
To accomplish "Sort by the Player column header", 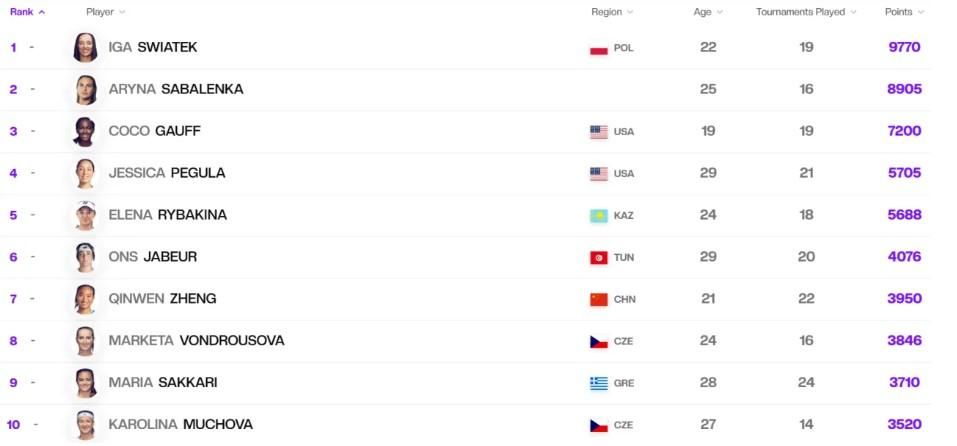I will coord(106,12).
